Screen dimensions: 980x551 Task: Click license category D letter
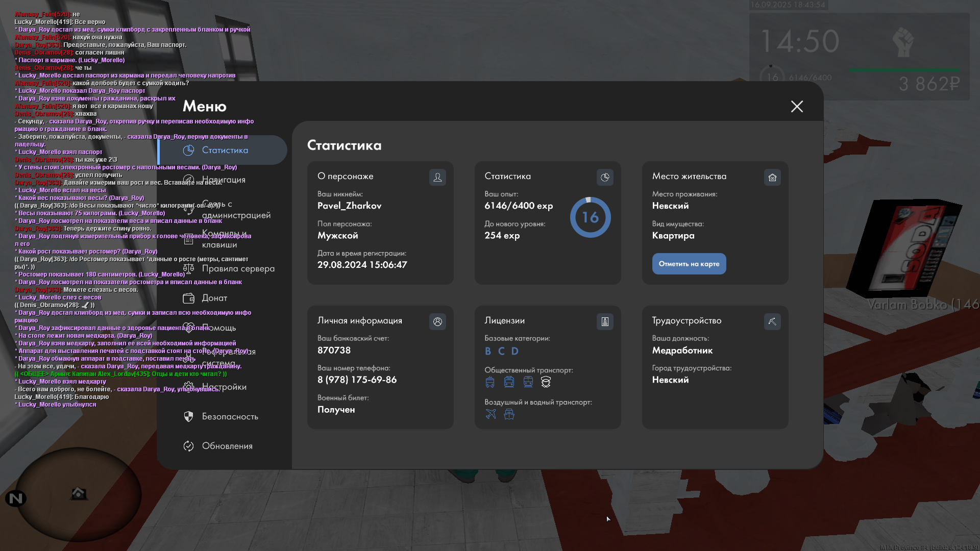point(515,351)
